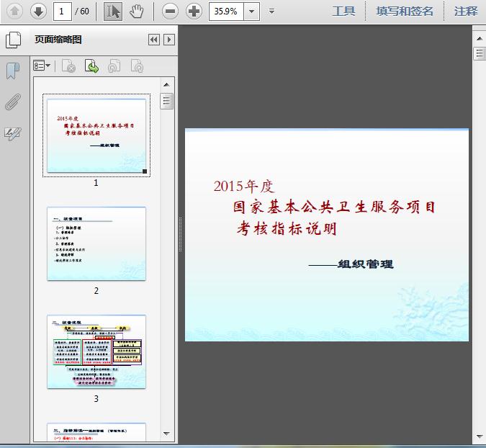Click the pane splitter grip handle
Viewport: 486px width, 448px height.
coord(180,235)
